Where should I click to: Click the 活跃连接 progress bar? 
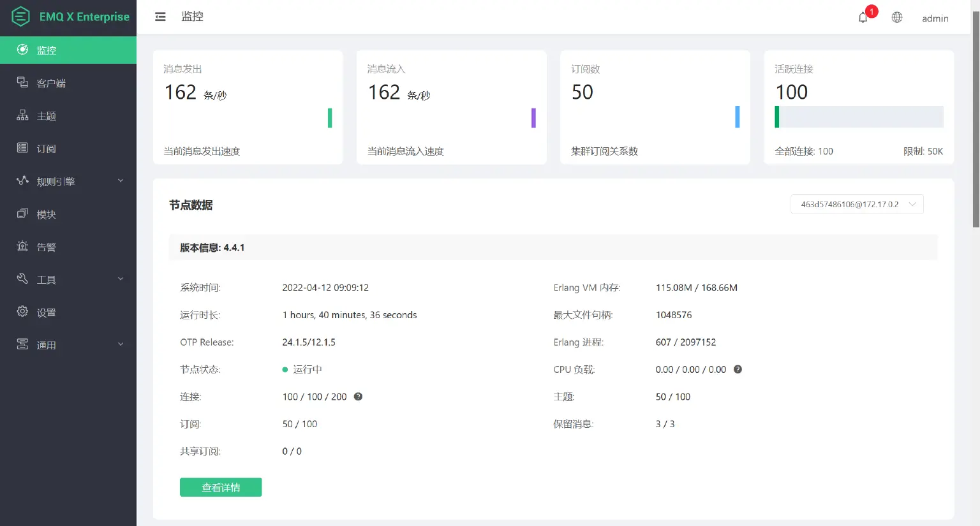tap(858, 117)
